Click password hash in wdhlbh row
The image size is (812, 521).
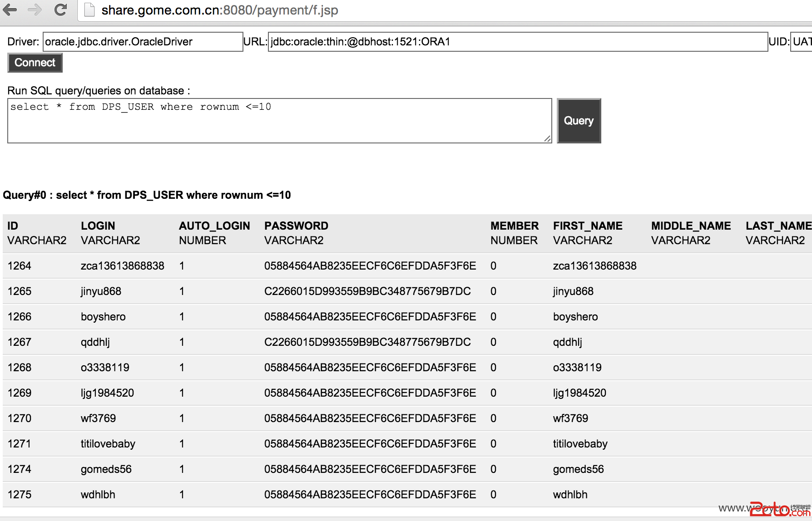coord(370,495)
